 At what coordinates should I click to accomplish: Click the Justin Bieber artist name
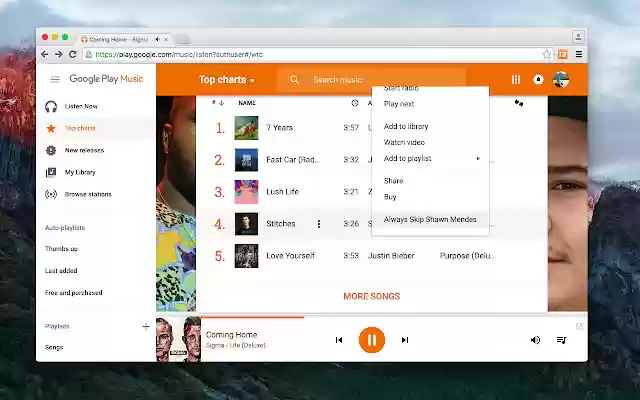coord(391,256)
